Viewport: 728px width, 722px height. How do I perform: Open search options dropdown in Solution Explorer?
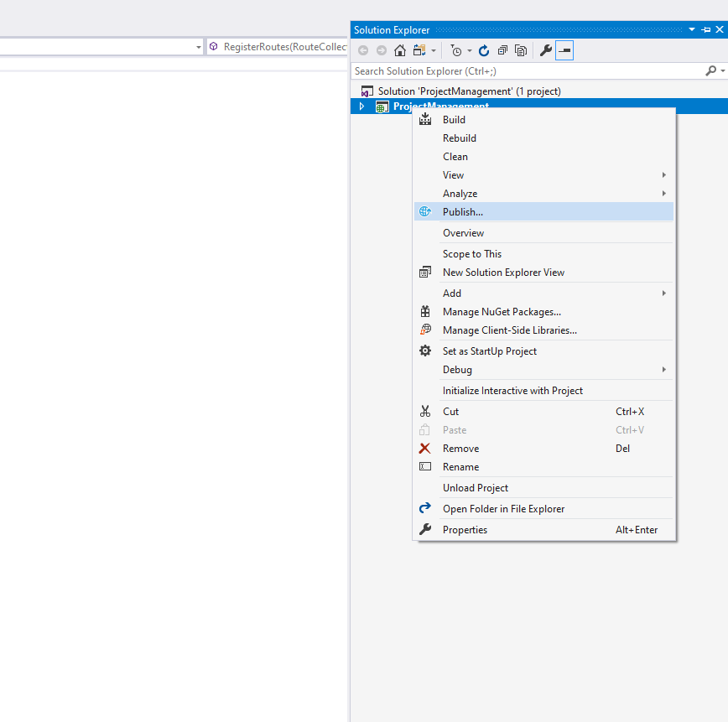click(721, 72)
